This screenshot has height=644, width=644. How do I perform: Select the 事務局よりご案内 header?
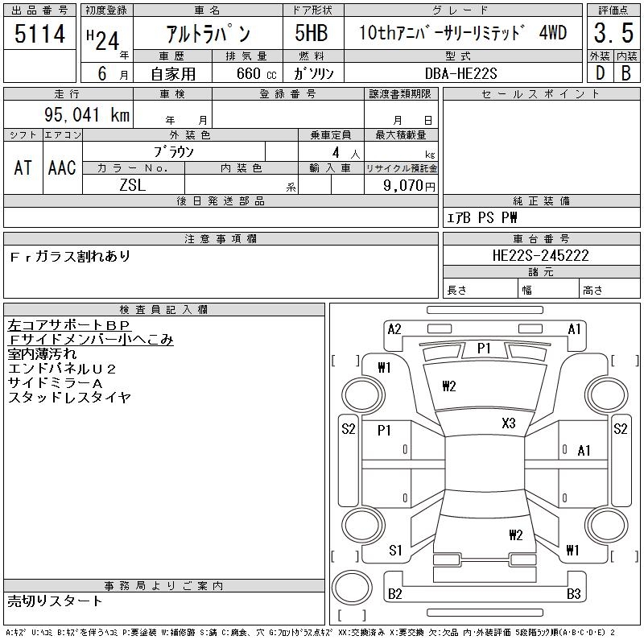point(163,586)
